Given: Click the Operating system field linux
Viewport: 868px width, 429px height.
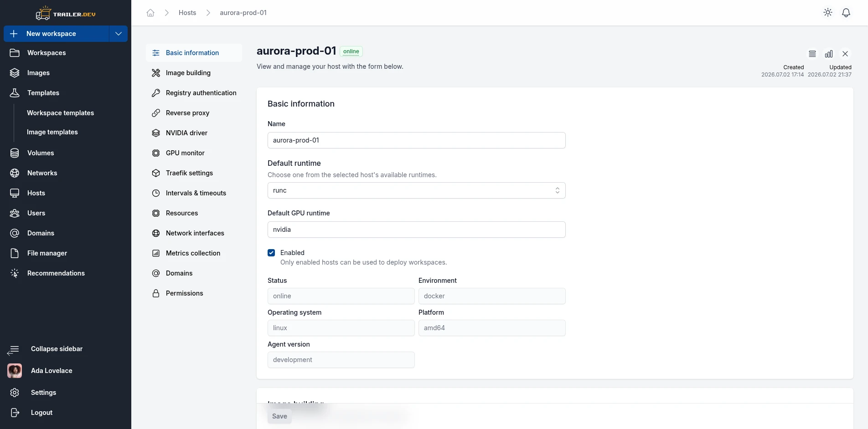Looking at the screenshot, I should (x=341, y=328).
